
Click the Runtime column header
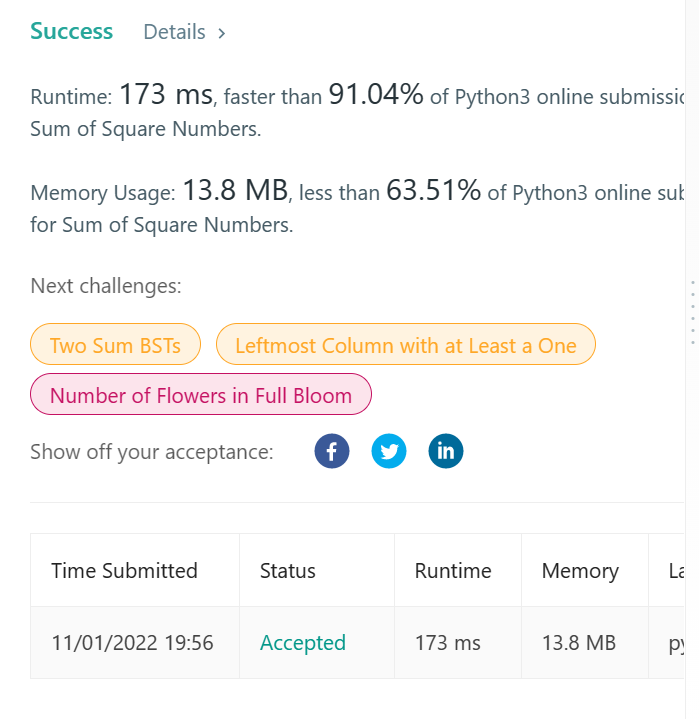453,571
